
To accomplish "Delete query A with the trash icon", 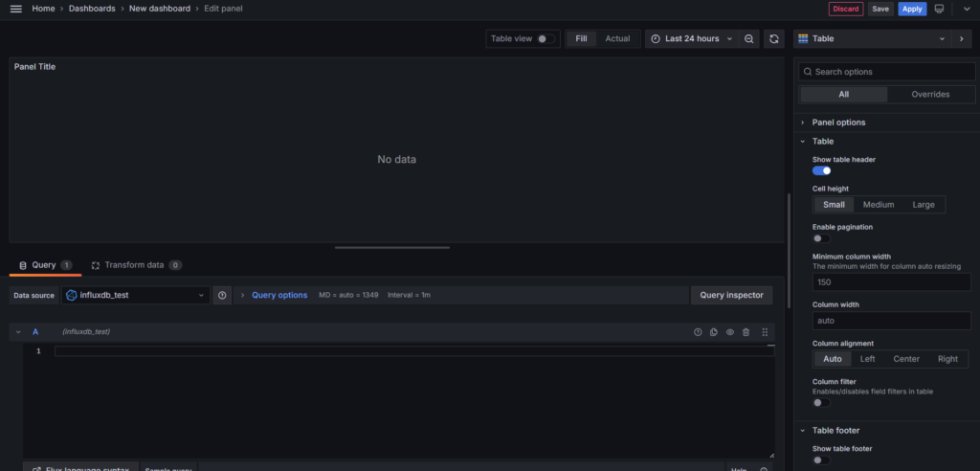I will [x=746, y=332].
